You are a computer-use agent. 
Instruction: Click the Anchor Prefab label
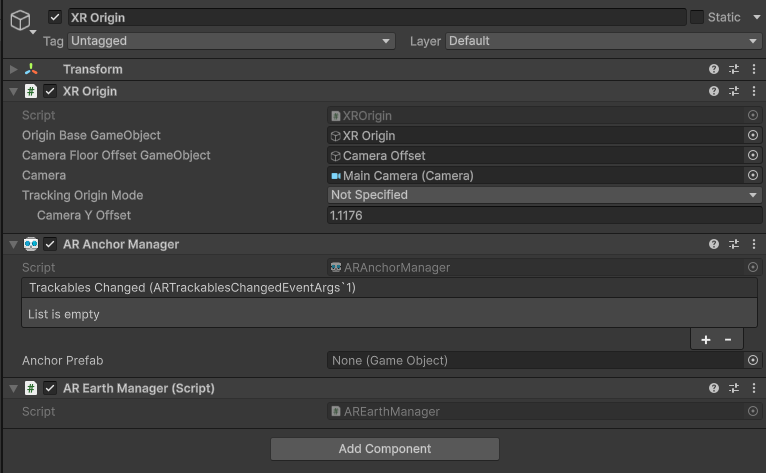[x=63, y=361]
